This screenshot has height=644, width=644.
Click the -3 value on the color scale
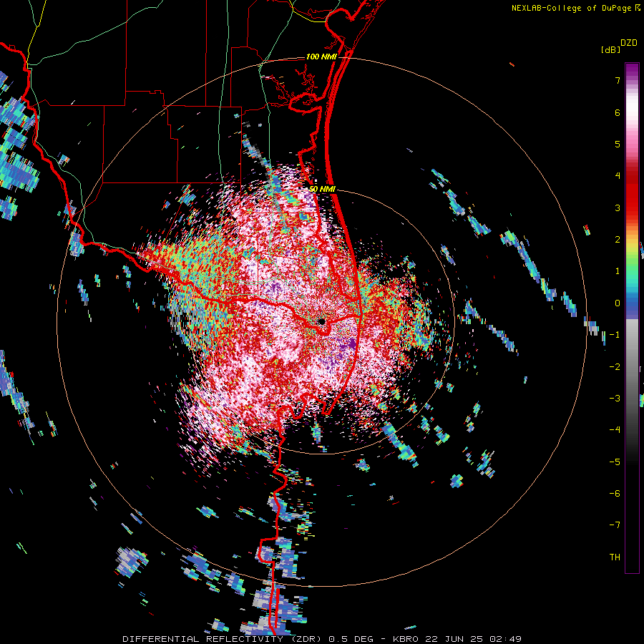(x=615, y=399)
